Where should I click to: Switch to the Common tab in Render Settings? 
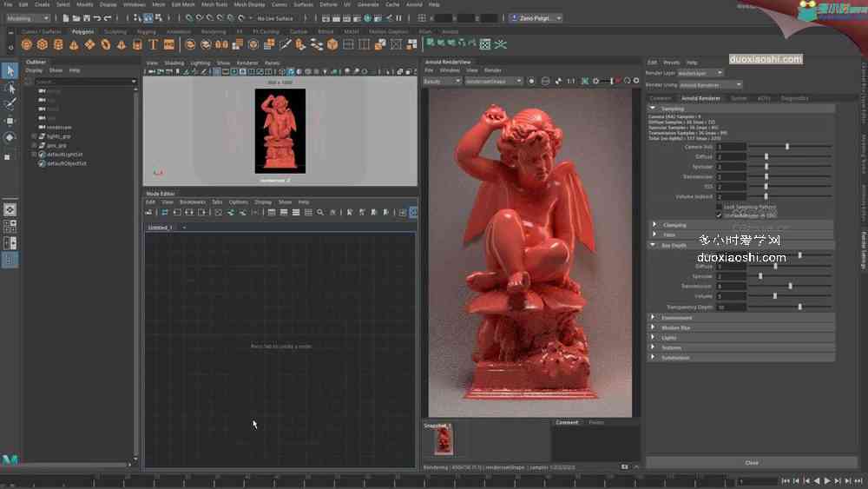click(660, 98)
